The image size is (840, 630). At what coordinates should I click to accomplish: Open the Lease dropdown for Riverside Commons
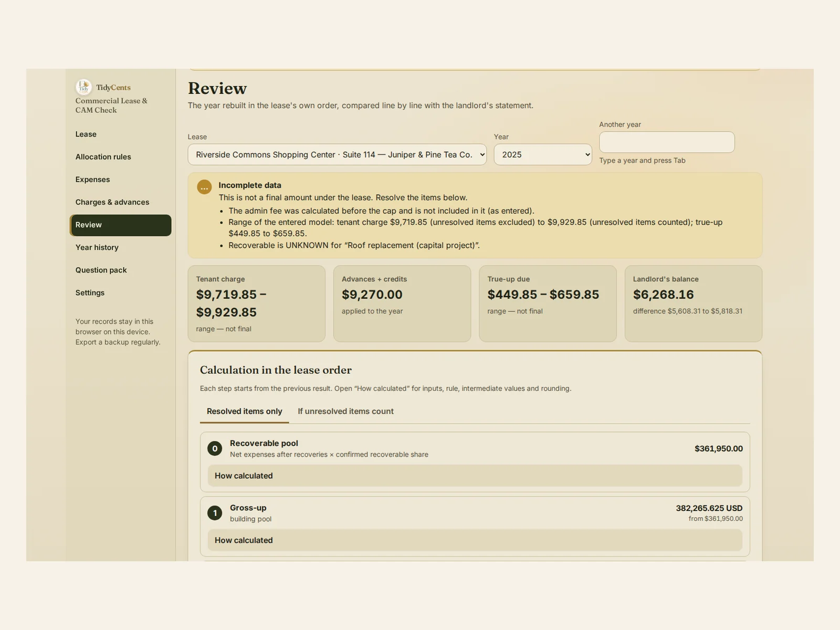(x=337, y=154)
